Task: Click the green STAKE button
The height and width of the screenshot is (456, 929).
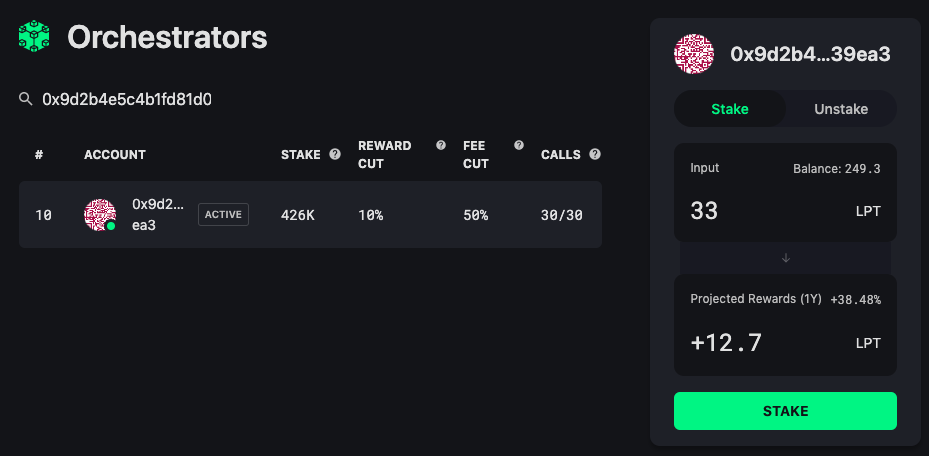Action: coord(785,411)
